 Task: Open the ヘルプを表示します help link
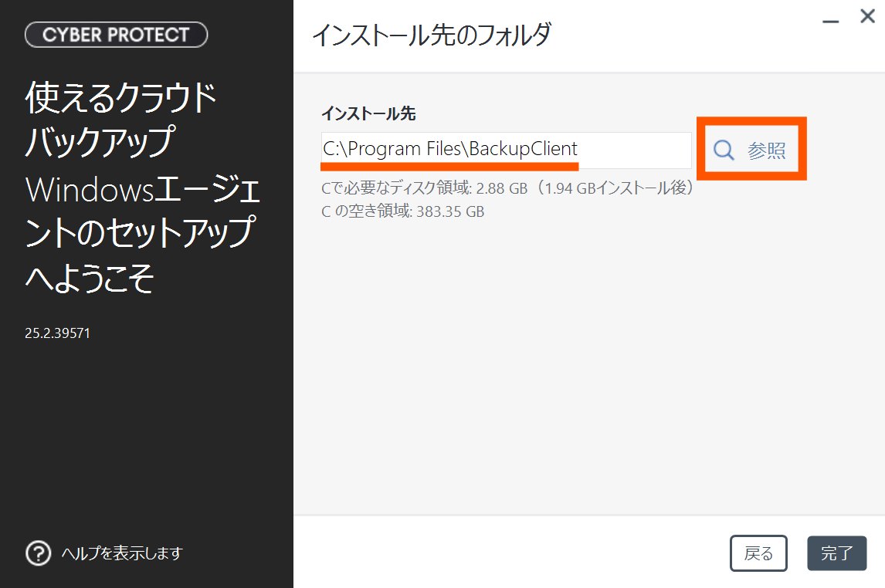point(122,553)
